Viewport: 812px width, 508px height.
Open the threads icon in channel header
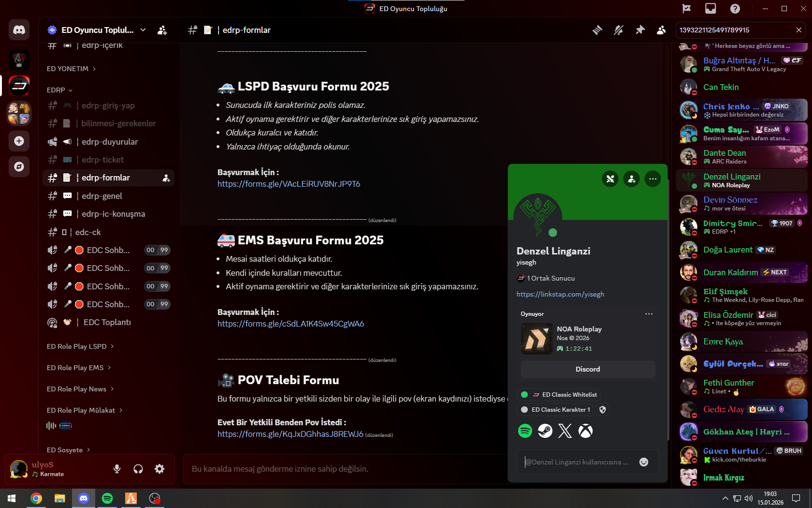coord(597,30)
